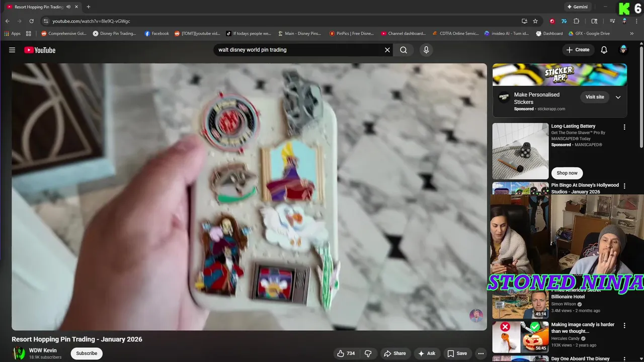The image size is (644, 362).
Task: Like the video with thumbs up
Action: 346,353
